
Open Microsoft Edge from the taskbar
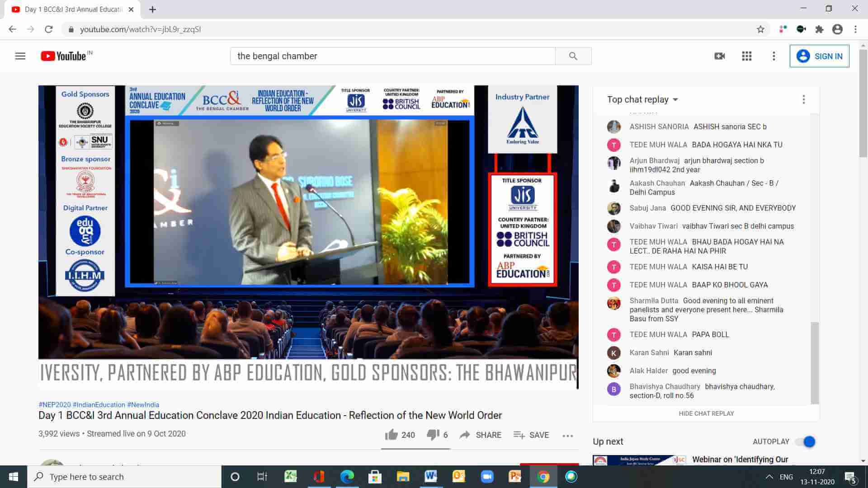point(347,477)
